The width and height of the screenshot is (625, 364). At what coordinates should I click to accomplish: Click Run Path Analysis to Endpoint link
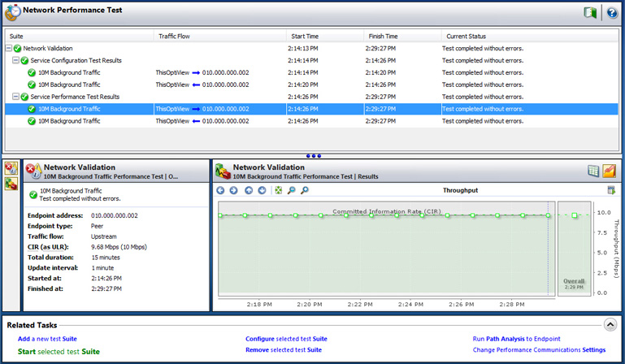click(x=516, y=339)
